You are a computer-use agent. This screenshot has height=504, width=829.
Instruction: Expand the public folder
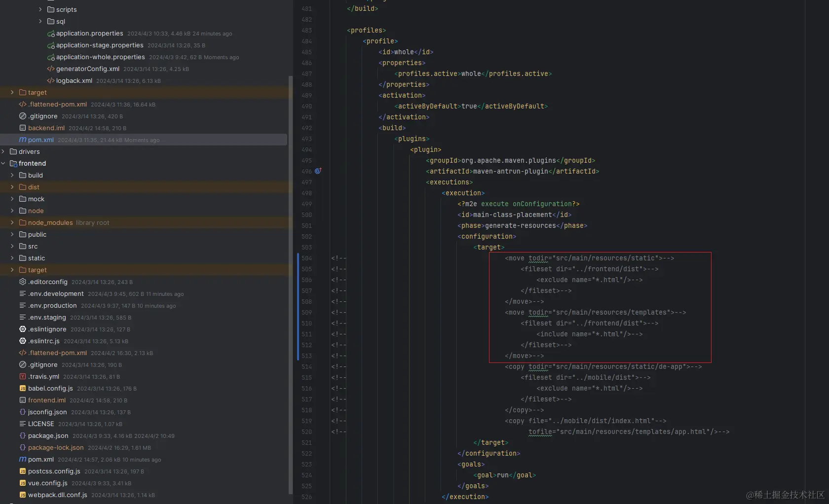tap(12, 235)
